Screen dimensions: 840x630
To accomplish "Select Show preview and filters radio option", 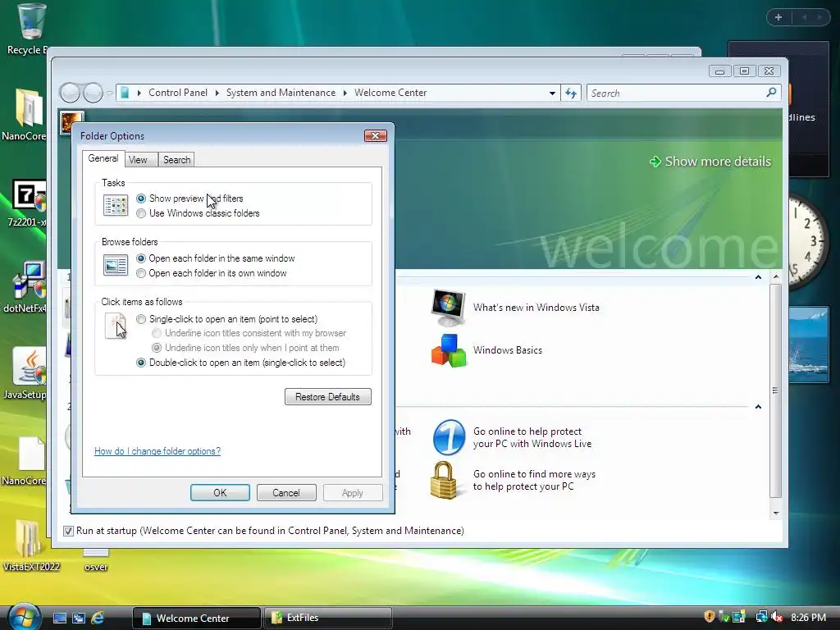I will (141, 199).
